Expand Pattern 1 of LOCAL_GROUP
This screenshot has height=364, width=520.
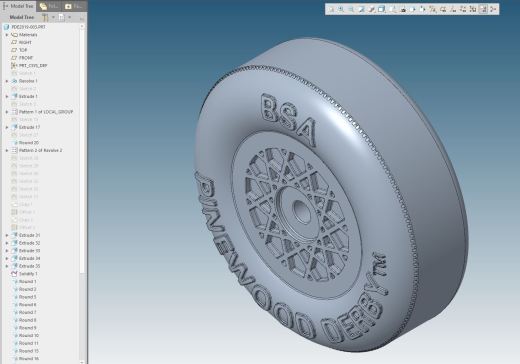pos(7,112)
